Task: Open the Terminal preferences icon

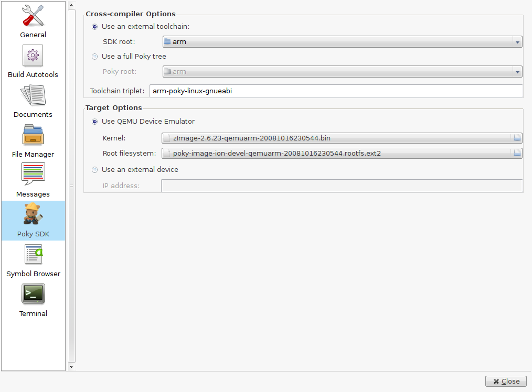Action: point(33,294)
